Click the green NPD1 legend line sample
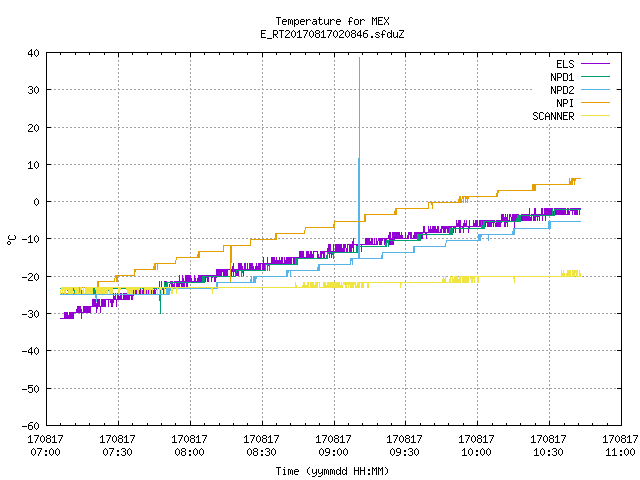This screenshot has height=480, width=640. click(x=595, y=76)
